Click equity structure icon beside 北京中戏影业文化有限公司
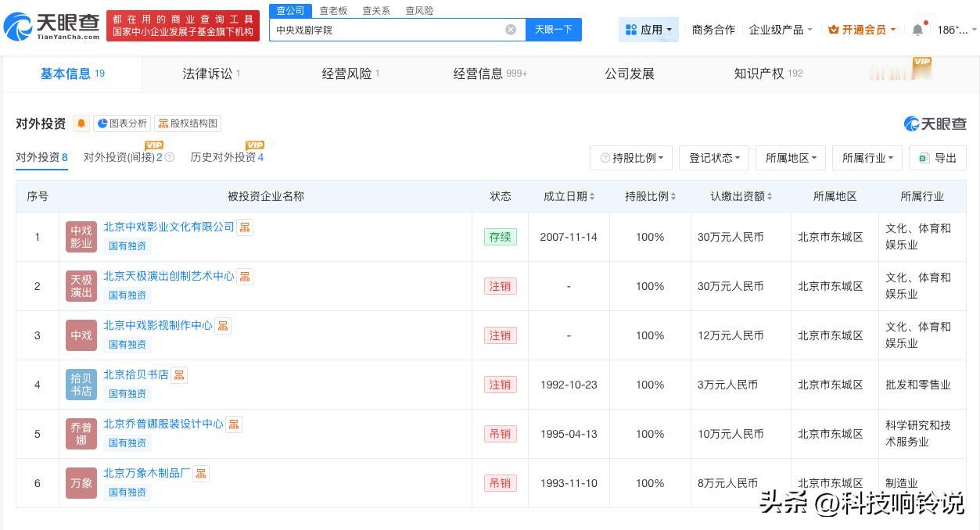Viewport: 980px width, 530px height. [246, 227]
